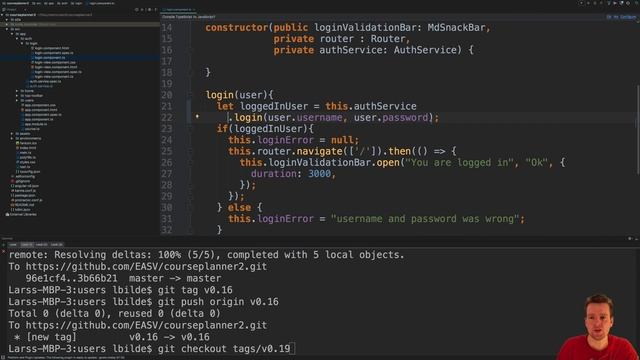Click the src breadcrumb in the navigation bar
Image resolution: width=640 pixels, height=360 pixels.
[x=37, y=3]
